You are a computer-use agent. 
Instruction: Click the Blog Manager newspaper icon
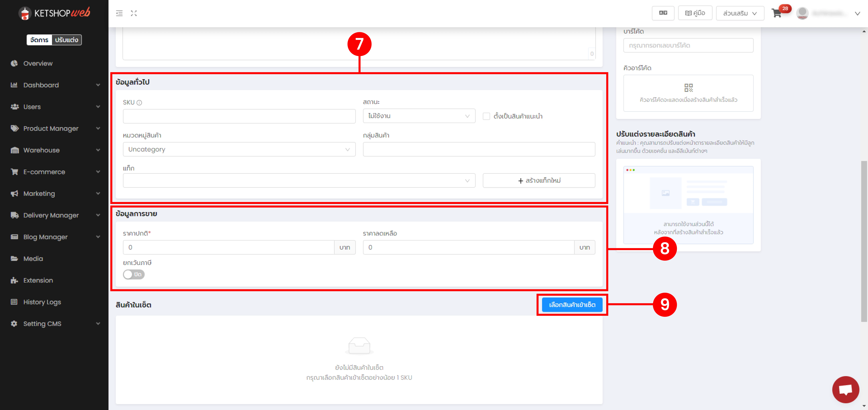pos(14,237)
